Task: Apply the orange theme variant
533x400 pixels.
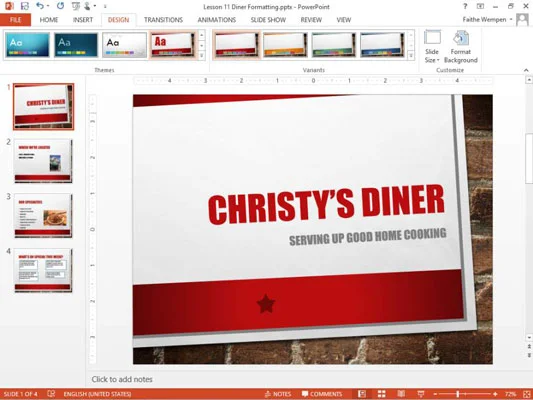Action: (285, 45)
